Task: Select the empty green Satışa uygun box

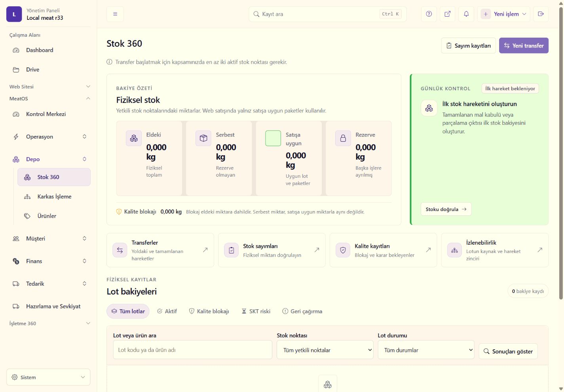Action: click(x=273, y=138)
